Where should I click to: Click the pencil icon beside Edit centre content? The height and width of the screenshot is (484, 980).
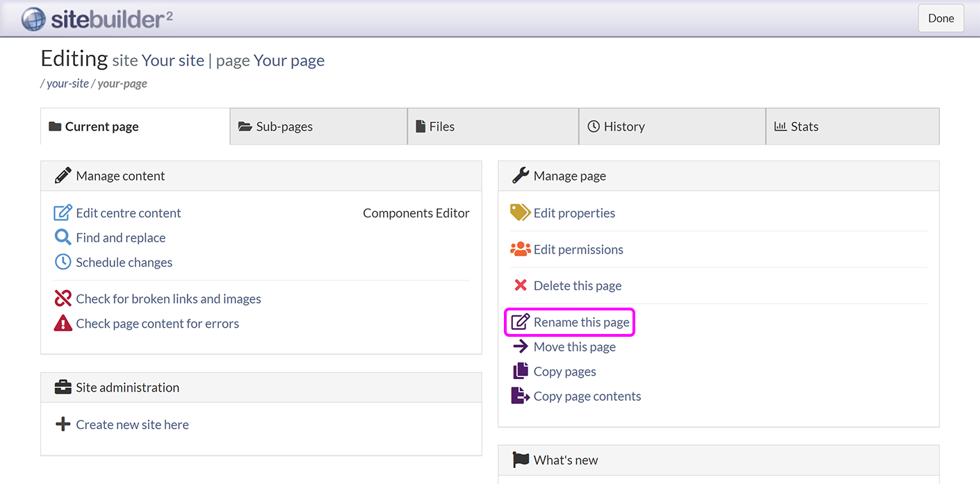(x=63, y=213)
